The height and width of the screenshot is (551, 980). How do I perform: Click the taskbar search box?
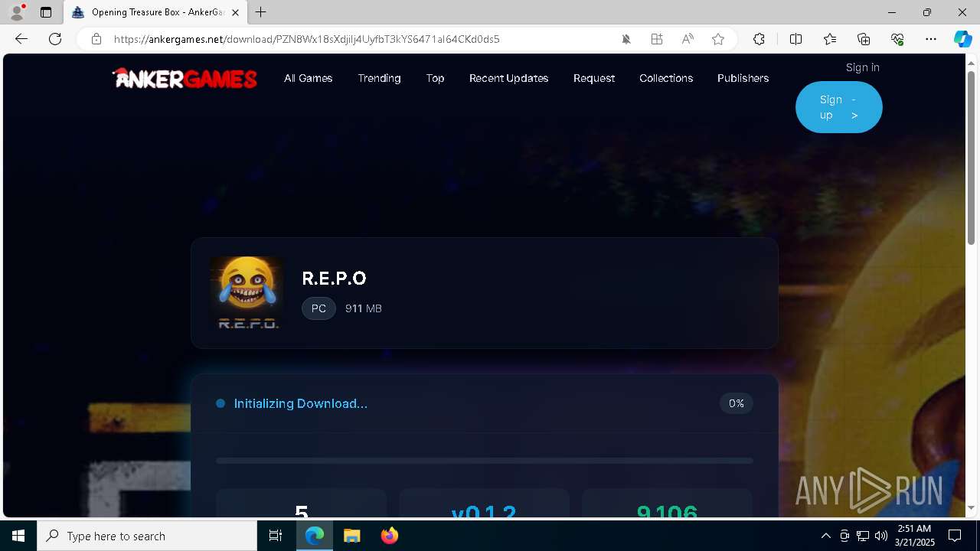click(x=147, y=536)
